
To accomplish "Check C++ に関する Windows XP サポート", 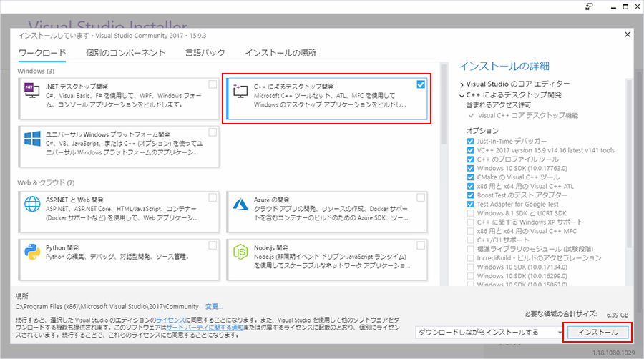I will (470, 222).
